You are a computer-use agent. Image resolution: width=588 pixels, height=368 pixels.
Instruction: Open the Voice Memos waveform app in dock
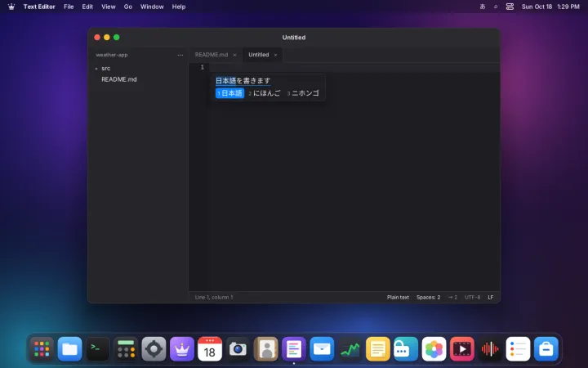(490, 349)
